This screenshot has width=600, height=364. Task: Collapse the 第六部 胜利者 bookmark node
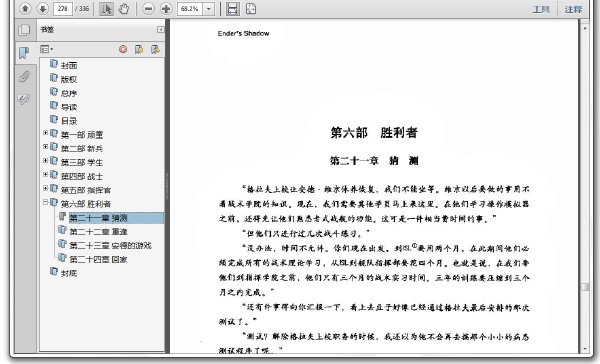46,202
